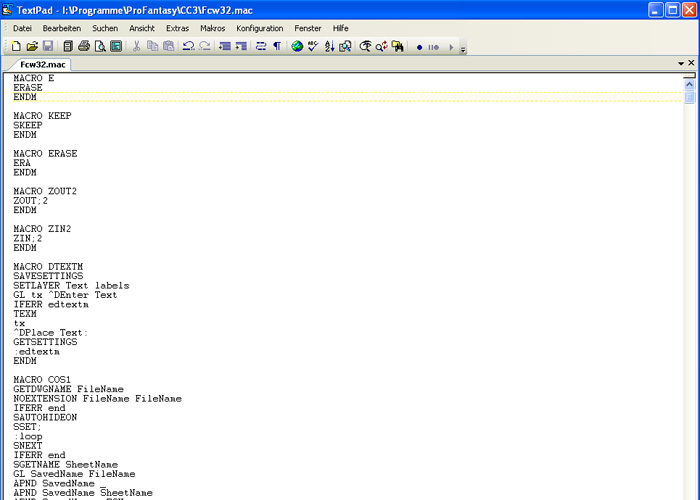Click the vertical scrollbar thumb
Viewport: 700px width, 500px height.
[x=689, y=97]
